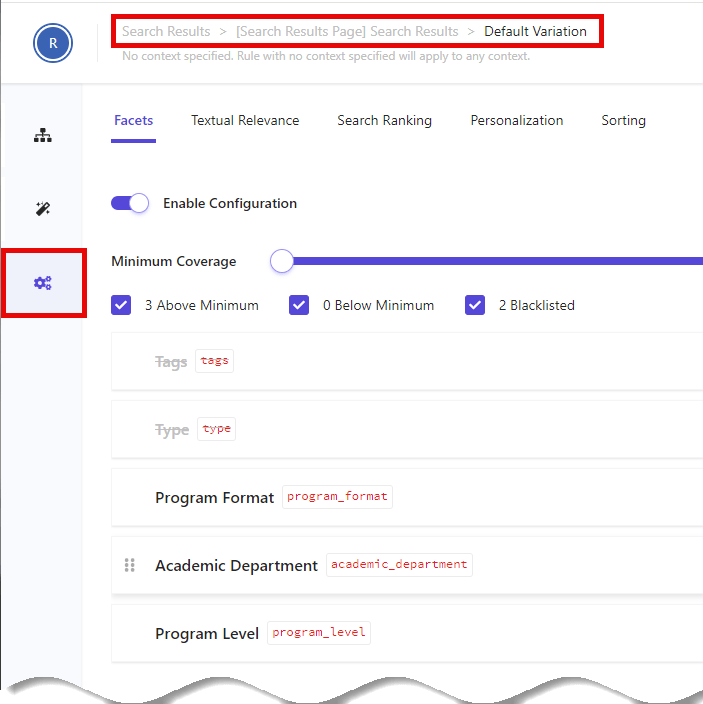Toggle the Enable Configuration switch

pyautogui.click(x=130, y=203)
